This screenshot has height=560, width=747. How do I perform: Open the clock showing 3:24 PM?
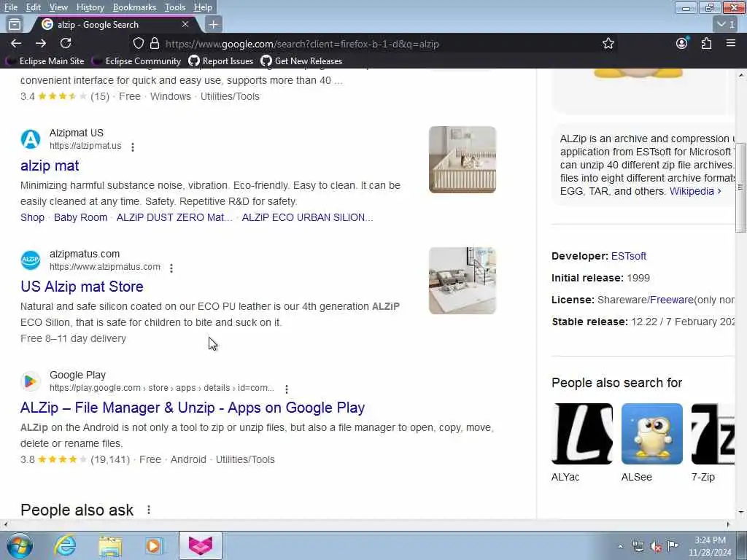[x=710, y=546]
